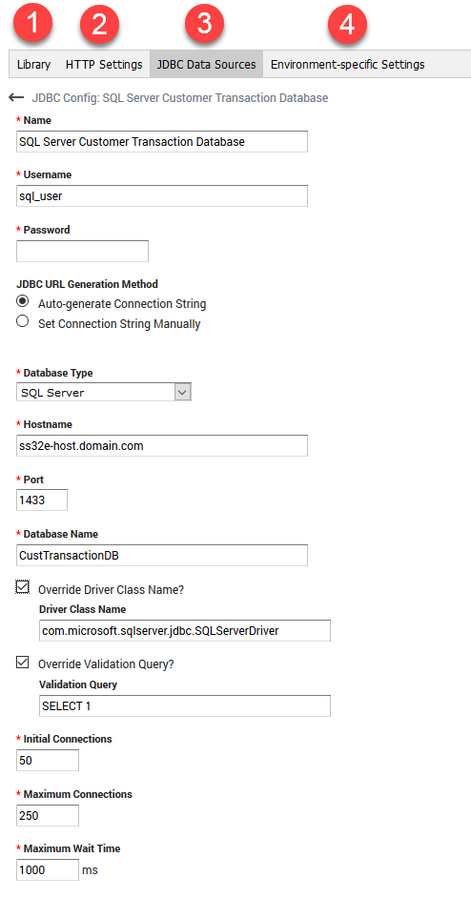Click the red callout marker numbered 1

[x=34, y=25]
